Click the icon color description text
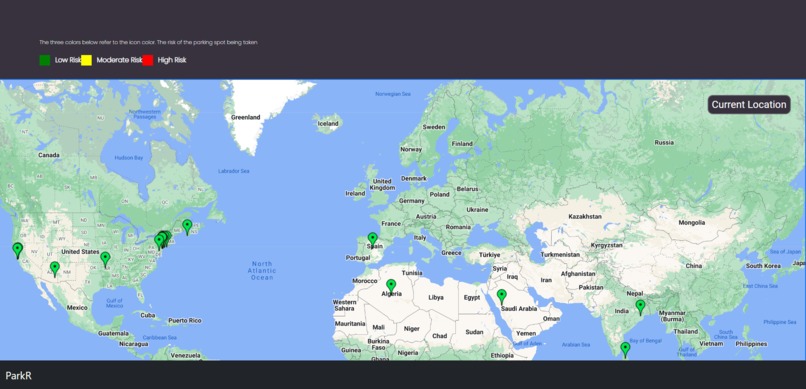Screen dimensions: 806x389 pyautogui.click(x=149, y=42)
